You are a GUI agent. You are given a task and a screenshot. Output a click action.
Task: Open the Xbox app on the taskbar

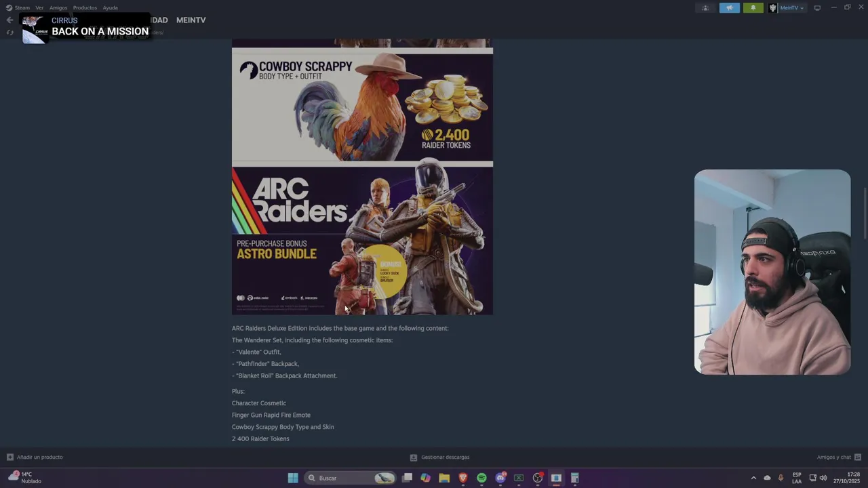(519, 478)
